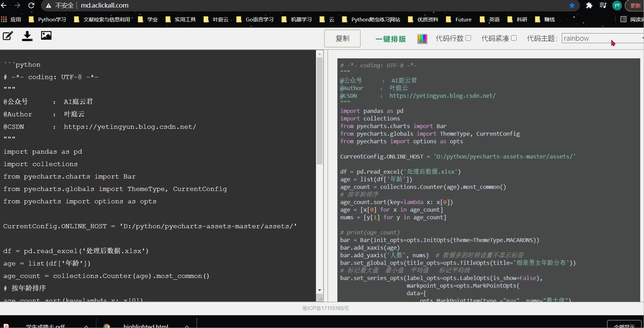Open the 叶庭云 bookmark folder

[216, 19]
